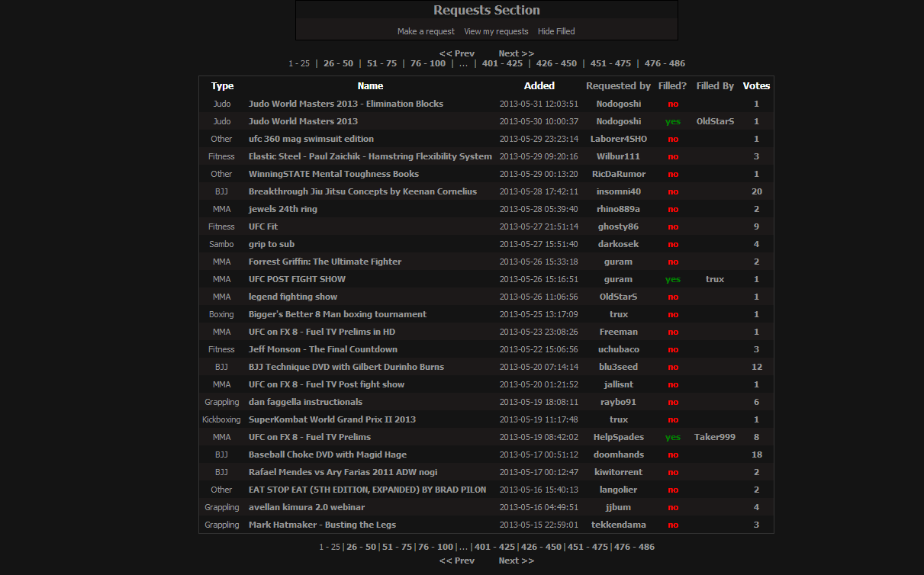Open top pagination 76 - 100
This screenshot has height=575, width=924.
click(428, 63)
